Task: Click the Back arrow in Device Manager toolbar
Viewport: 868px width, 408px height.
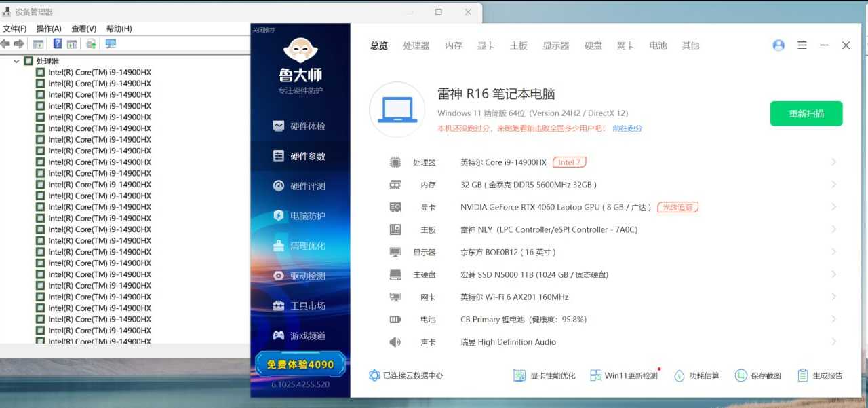Action: pos(5,44)
